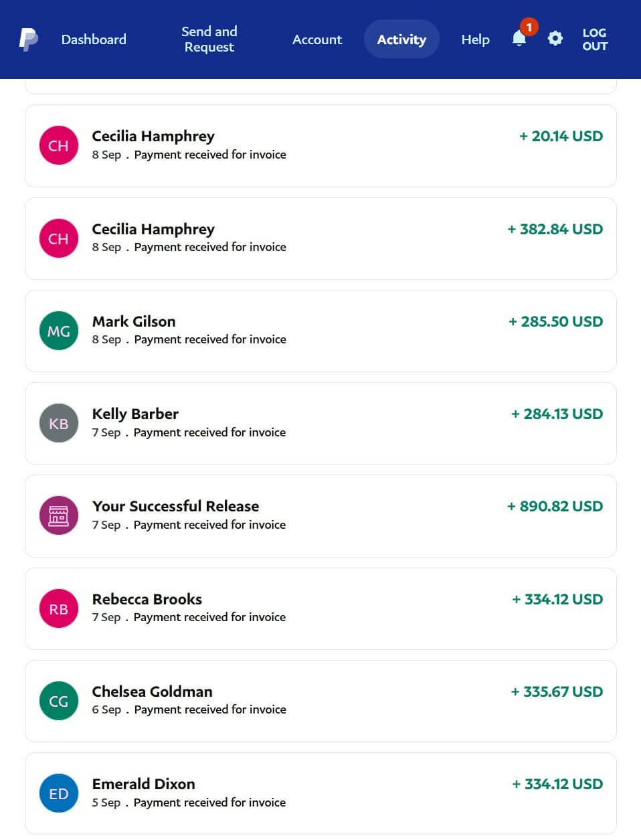
Task: View the 890.82 USD payment amount
Action: (x=555, y=506)
